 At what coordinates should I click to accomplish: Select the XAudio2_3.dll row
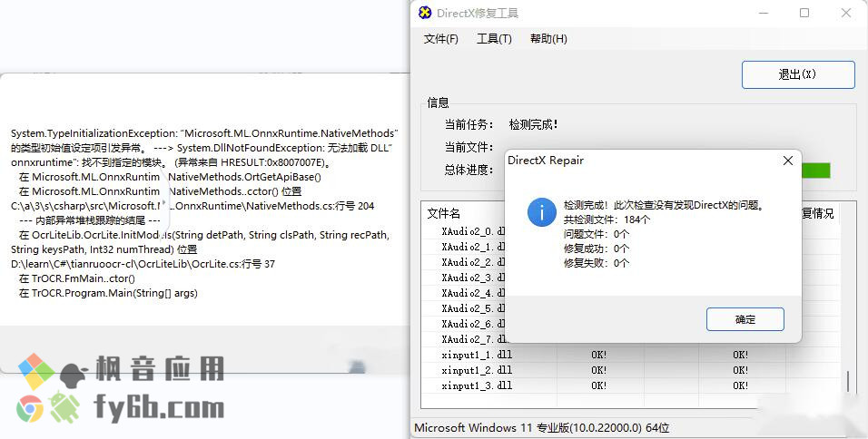point(473,278)
